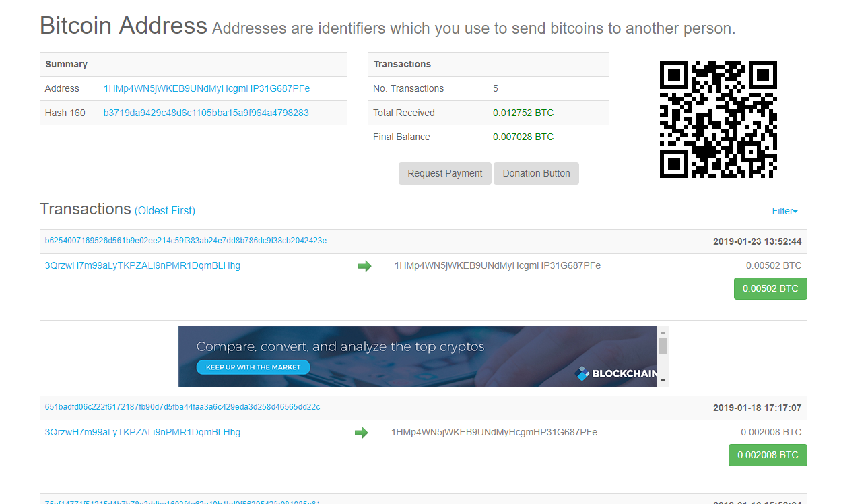Click the green arrow in the 0.002008 BTC transaction
The width and height of the screenshot is (868, 504).
pyautogui.click(x=362, y=433)
